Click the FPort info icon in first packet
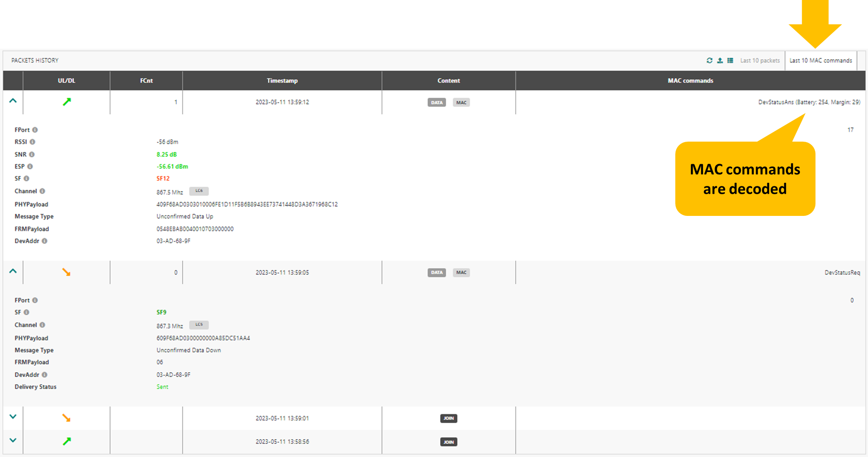The height and width of the screenshot is (457, 868). click(35, 130)
